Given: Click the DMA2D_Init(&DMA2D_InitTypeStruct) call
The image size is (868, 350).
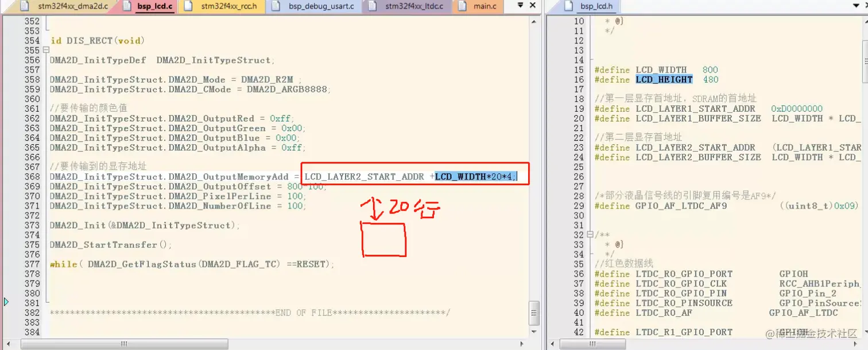Looking at the screenshot, I should (145, 225).
